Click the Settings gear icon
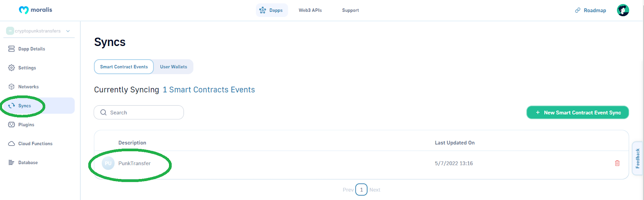This screenshot has height=200, width=644. [12, 68]
